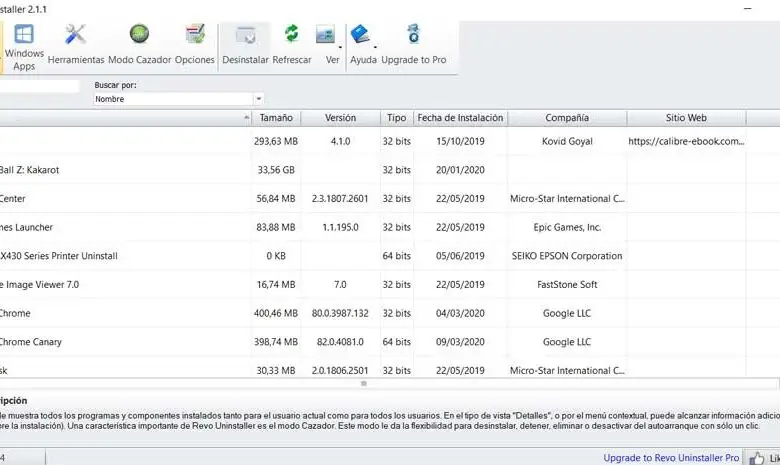
Task: Minimize the Revo Uninstaller window
Action: (x=748, y=8)
